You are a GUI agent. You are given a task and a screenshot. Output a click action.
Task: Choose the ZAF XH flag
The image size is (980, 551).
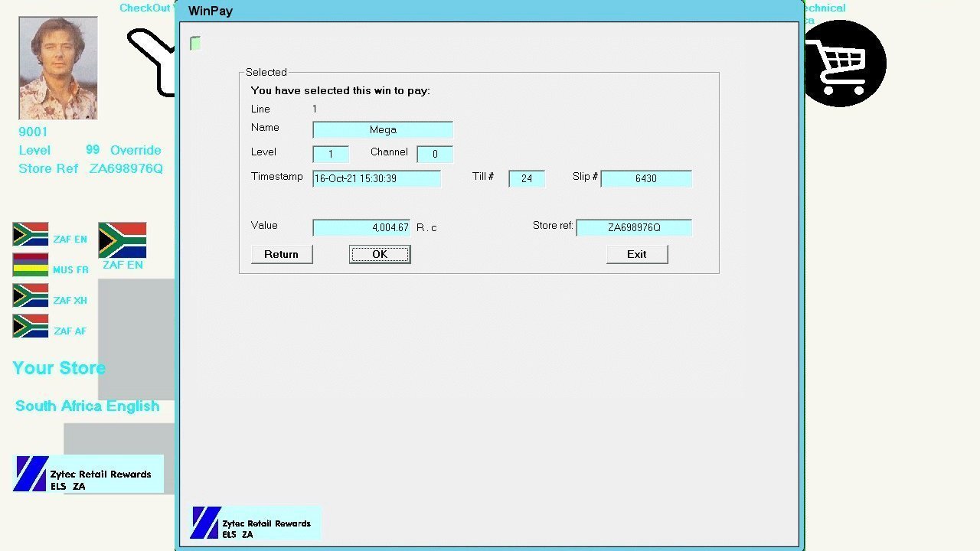31,295
